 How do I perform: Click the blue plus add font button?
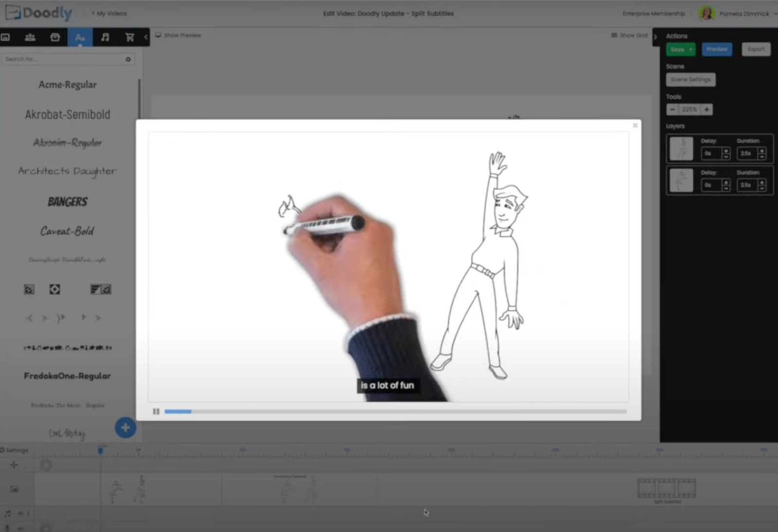125,428
